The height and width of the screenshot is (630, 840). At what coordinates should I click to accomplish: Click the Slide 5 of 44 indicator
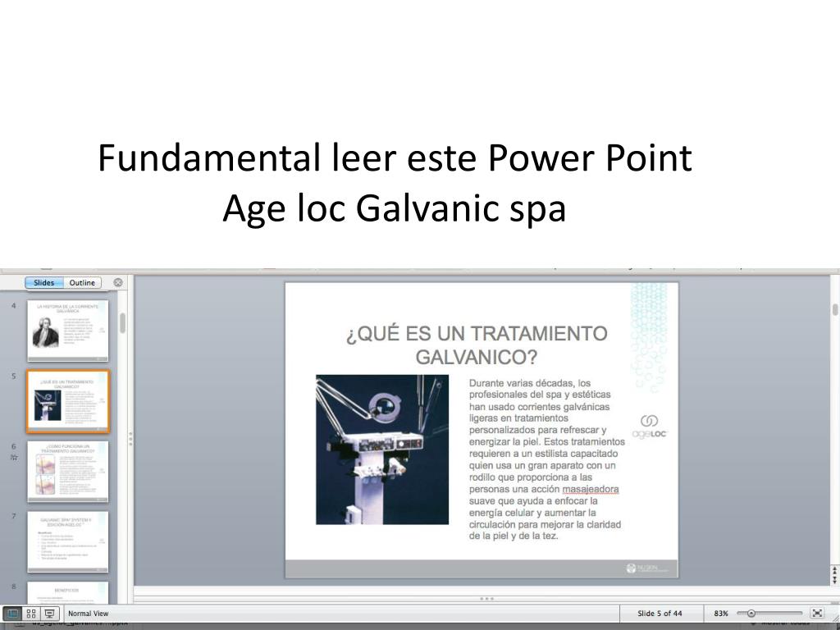click(660, 614)
